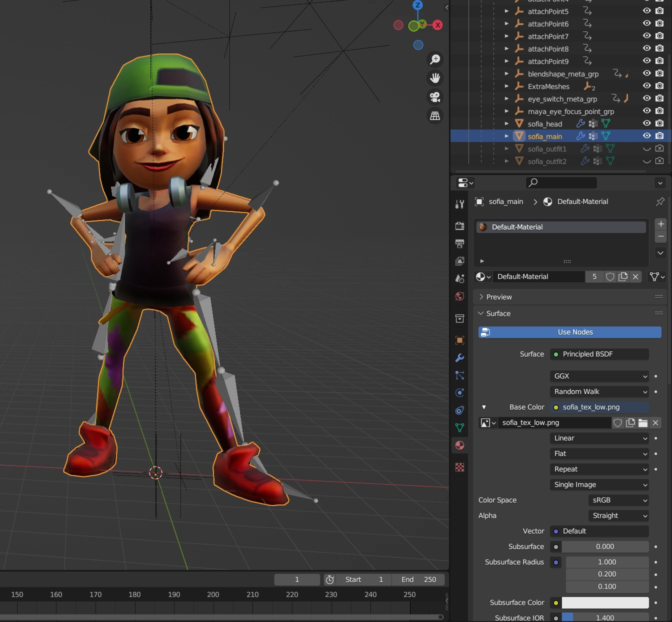672x622 pixels.
Task: Toggle camera view icon in viewport
Action: coord(435,97)
